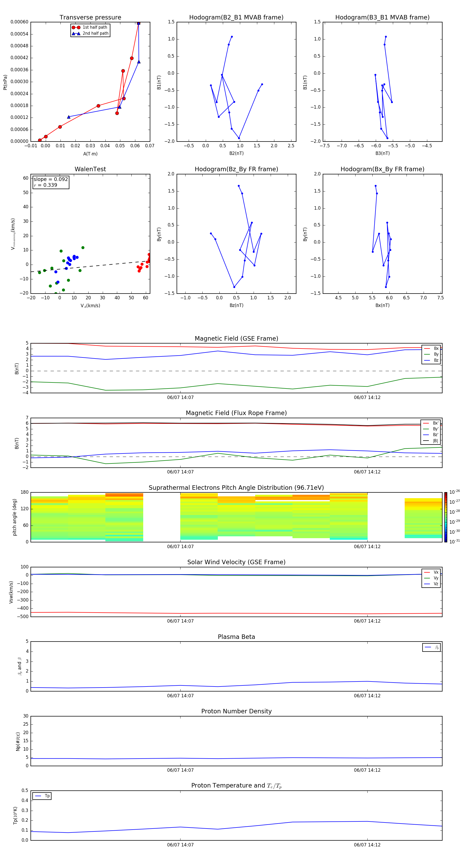
Task: Click the 'pitch angle (deg)' y-axis label
Action: [14, 517]
